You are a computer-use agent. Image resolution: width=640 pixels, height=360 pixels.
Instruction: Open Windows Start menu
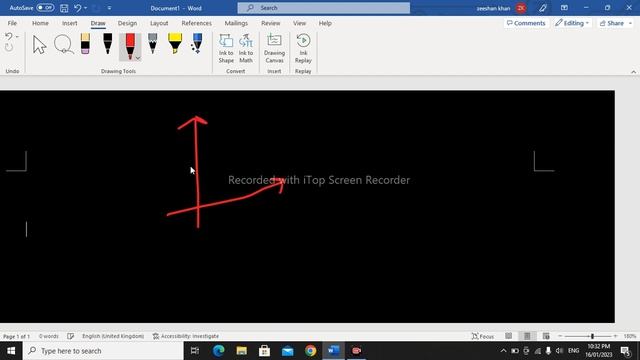[x=11, y=351]
